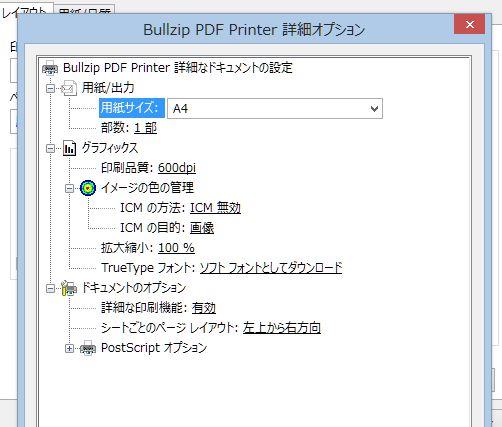Image resolution: width=502 pixels, height=427 pixels.
Task: Collapse the 用紙/出力 tree node
Action: [x=50, y=88]
